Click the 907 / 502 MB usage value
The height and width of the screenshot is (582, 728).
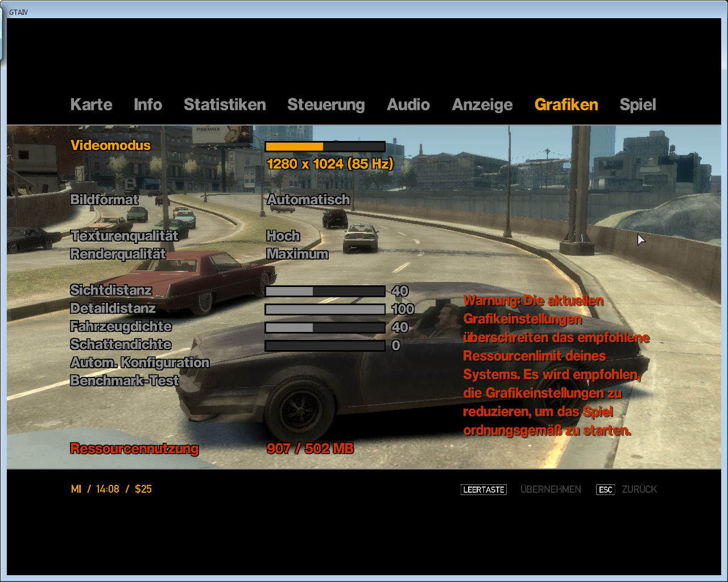pyautogui.click(x=310, y=448)
